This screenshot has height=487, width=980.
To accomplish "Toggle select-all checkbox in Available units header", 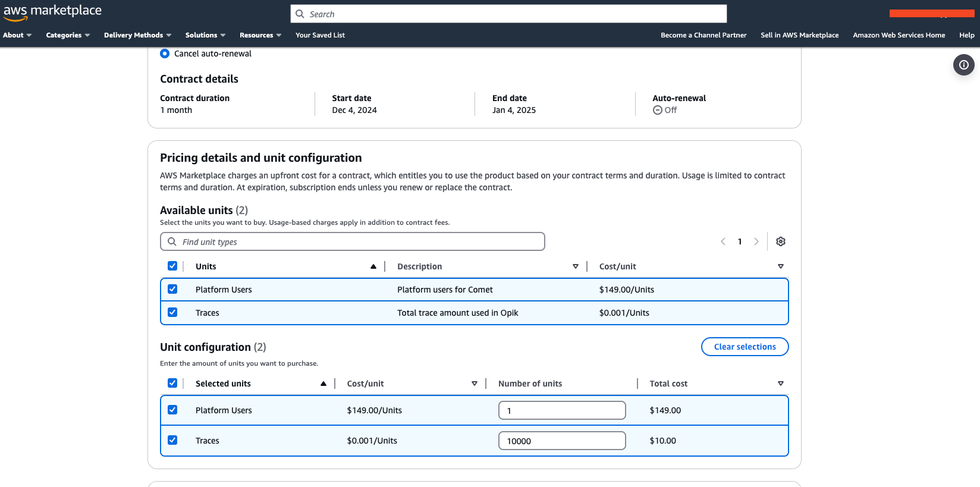I will tap(172, 266).
